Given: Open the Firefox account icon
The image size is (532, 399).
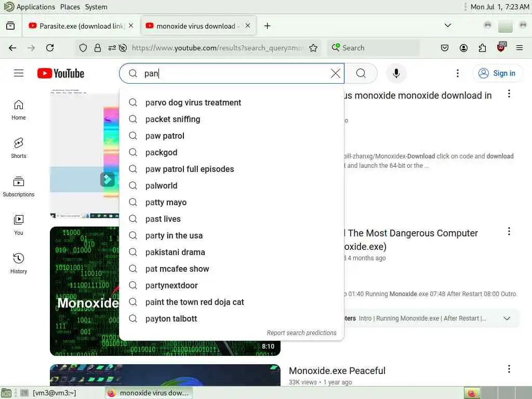Looking at the screenshot, I should pos(463,48).
